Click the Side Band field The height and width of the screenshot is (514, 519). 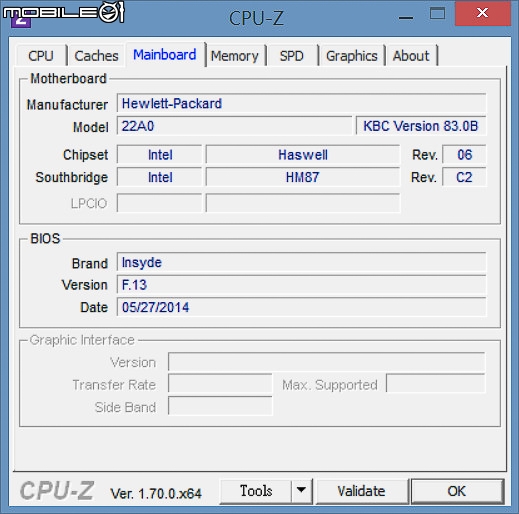click(220, 406)
